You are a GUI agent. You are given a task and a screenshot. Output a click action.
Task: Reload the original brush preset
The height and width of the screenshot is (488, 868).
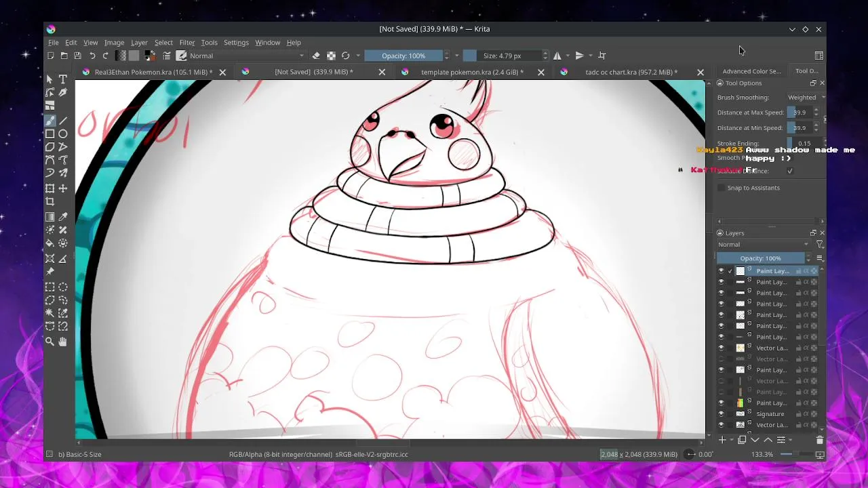345,56
